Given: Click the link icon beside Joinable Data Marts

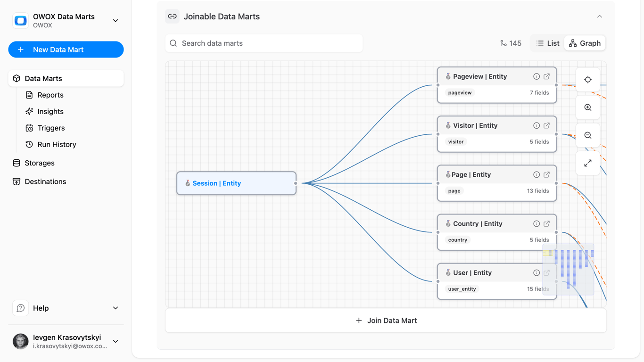Looking at the screenshot, I should point(172,16).
